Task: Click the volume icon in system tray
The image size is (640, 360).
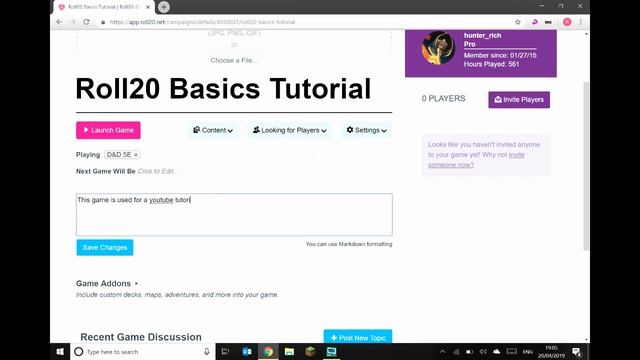Action: pos(483,351)
